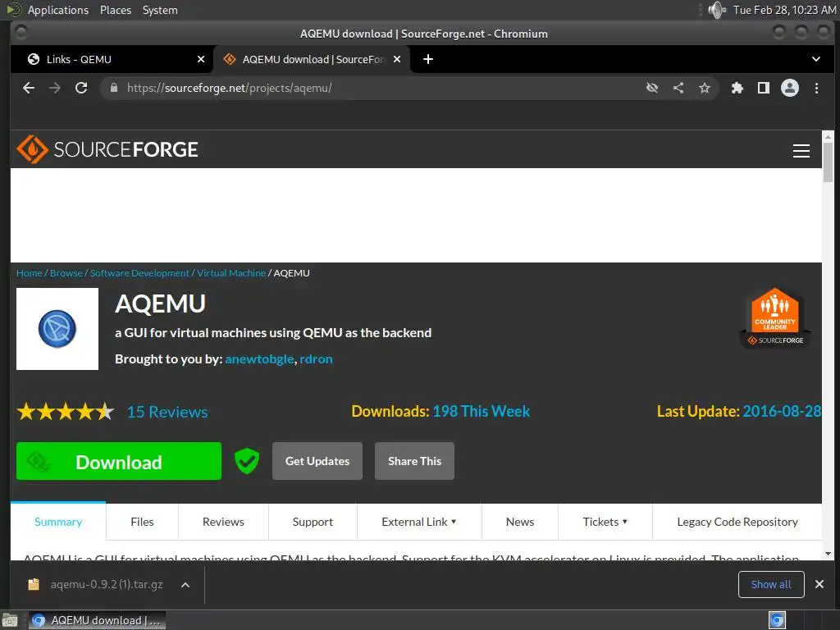Click the AQEMU download taskbar entry
Screen dimensions: 840x630
tap(97, 620)
